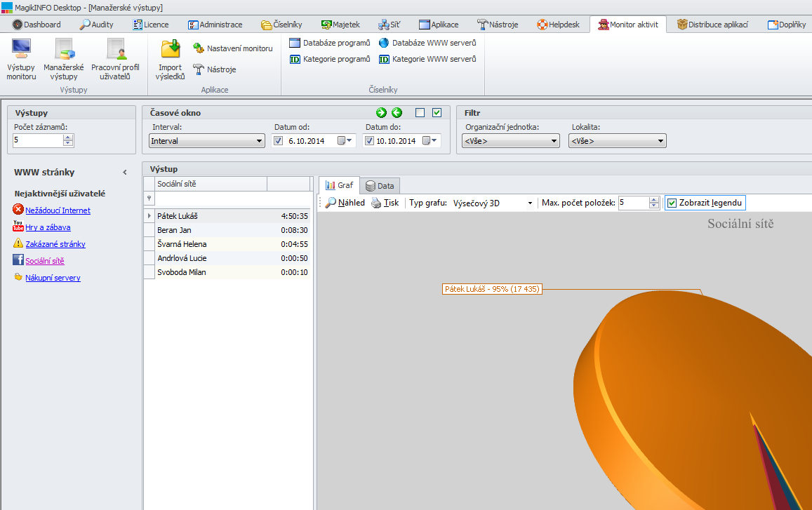Click the Tisk printer button
This screenshot has width=812, height=510.
pos(385,203)
